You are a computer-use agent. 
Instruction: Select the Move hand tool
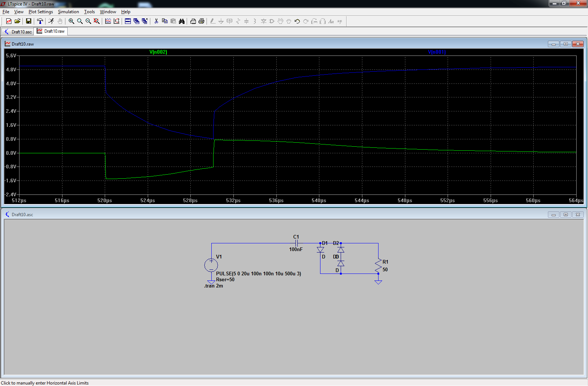280,21
